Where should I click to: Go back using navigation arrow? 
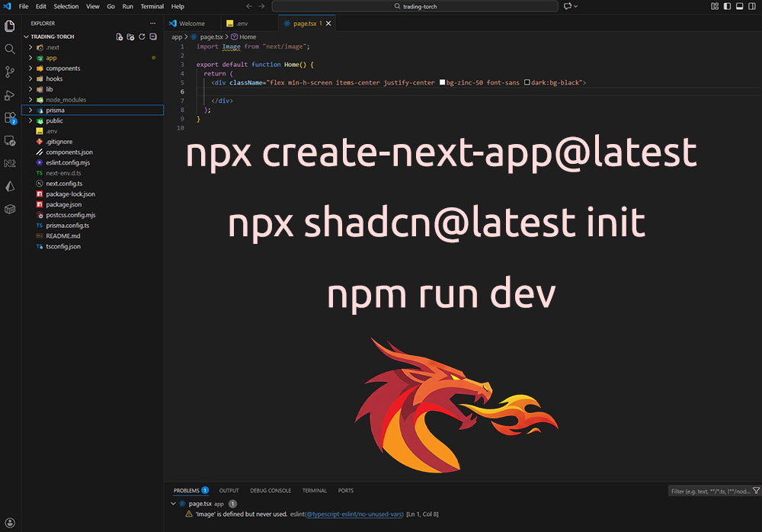249,6
